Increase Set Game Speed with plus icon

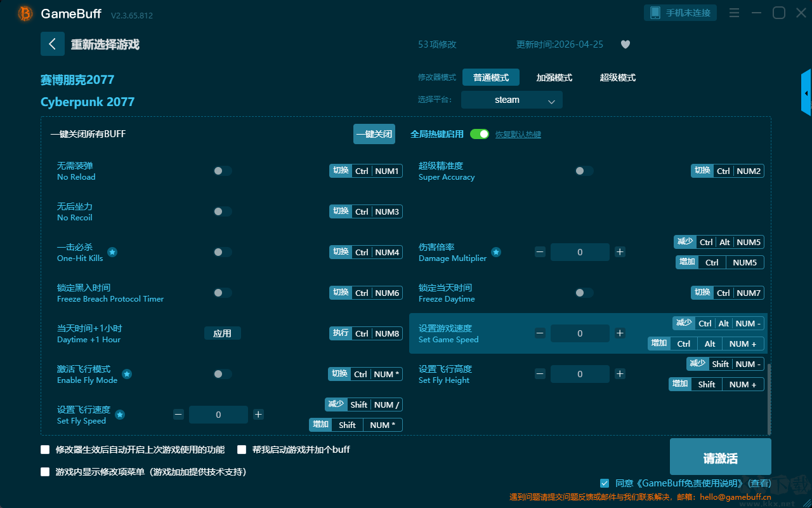[x=620, y=333]
